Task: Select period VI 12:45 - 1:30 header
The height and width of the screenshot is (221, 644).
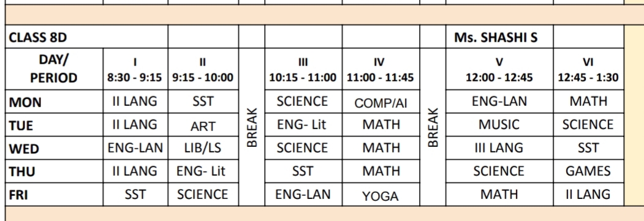Action: tap(588, 69)
